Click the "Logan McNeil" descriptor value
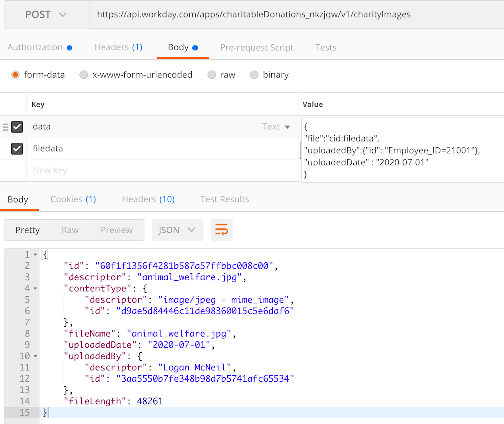The width and height of the screenshot is (504, 424). (x=195, y=367)
